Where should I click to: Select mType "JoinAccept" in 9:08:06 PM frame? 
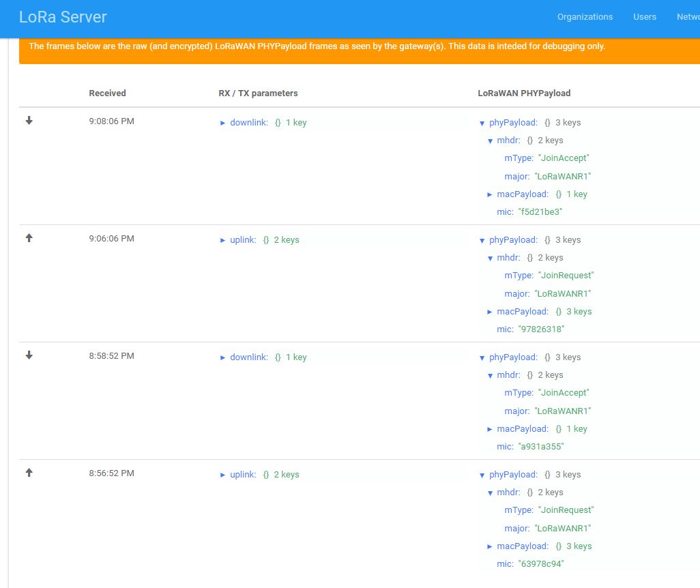click(564, 158)
